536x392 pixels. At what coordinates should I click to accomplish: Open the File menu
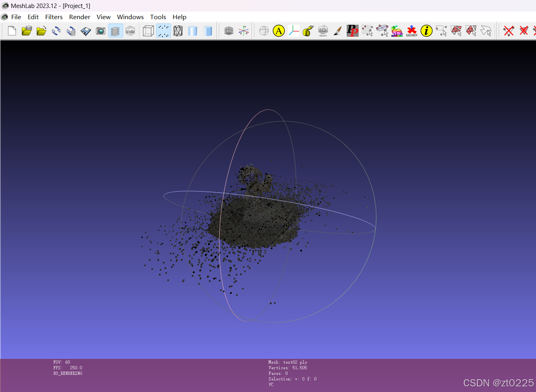16,17
